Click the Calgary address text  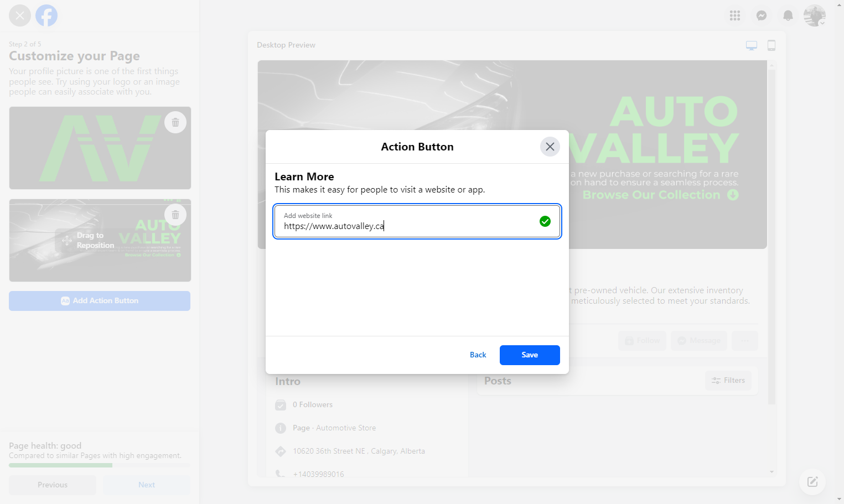(359, 451)
